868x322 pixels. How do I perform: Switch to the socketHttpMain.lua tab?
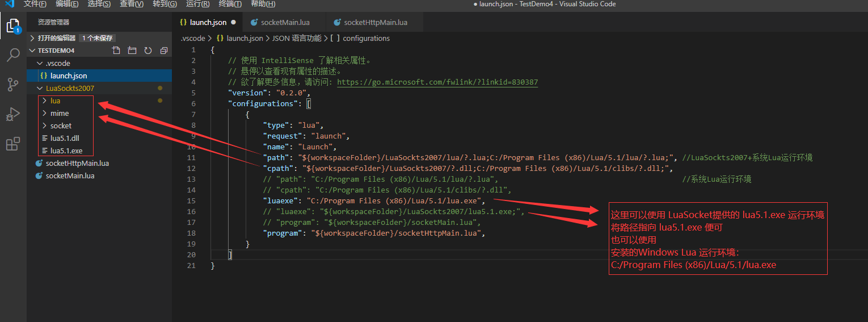(375, 23)
